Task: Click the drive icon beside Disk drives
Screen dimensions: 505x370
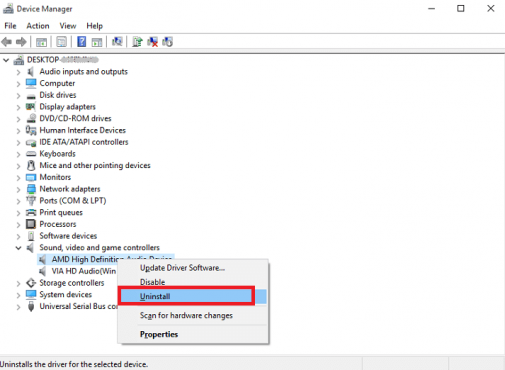Action: 31,96
